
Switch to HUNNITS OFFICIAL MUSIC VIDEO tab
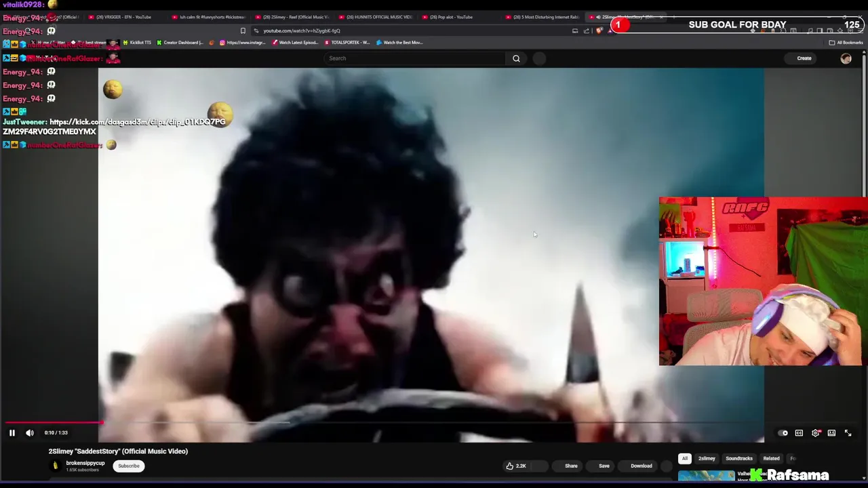coord(375,17)
